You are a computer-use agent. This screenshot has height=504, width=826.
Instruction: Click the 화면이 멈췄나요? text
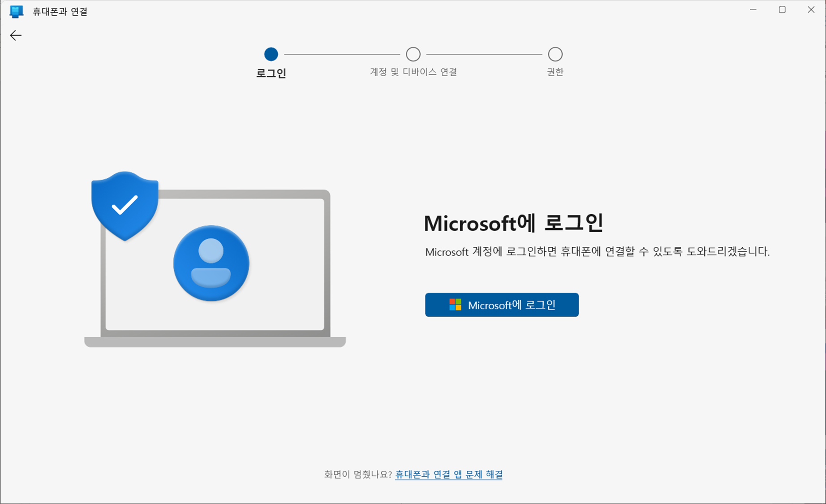coord(357,474)
